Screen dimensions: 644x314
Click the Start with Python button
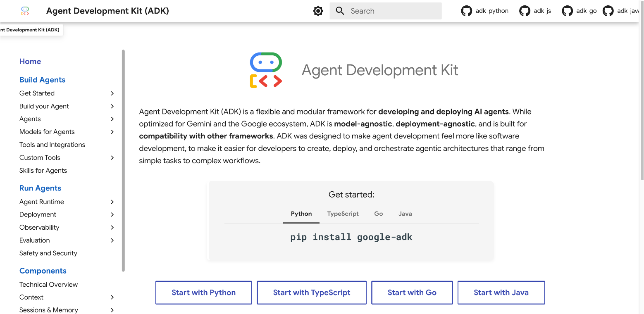point(204,293)
